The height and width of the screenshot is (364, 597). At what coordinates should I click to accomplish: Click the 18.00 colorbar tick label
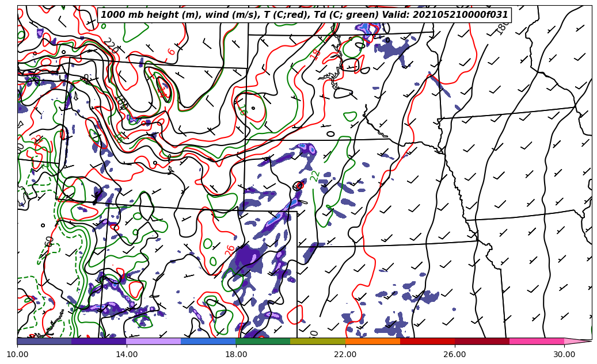click(x=236, y=354)
